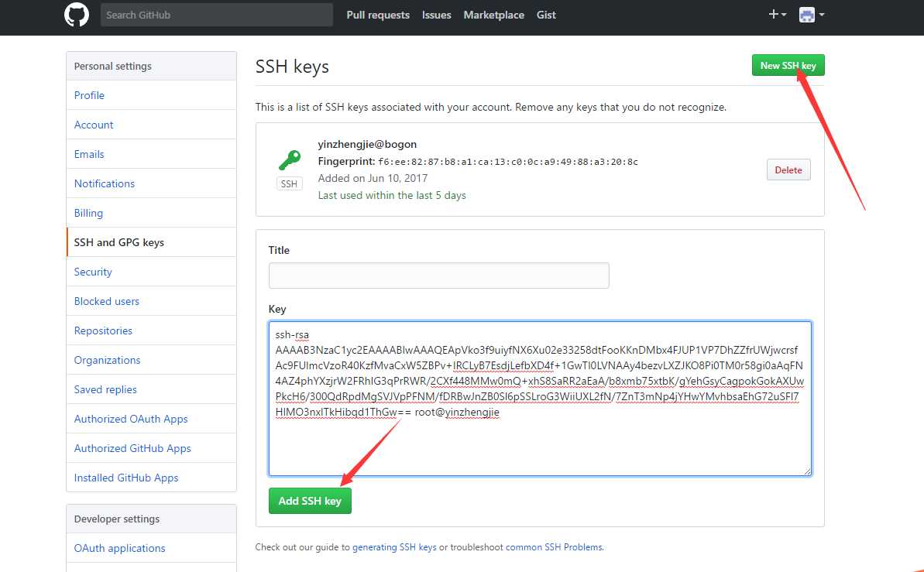Screen dimensions: 924x572
Task: Click the Personal settings header
Action: tap(152, 66)
